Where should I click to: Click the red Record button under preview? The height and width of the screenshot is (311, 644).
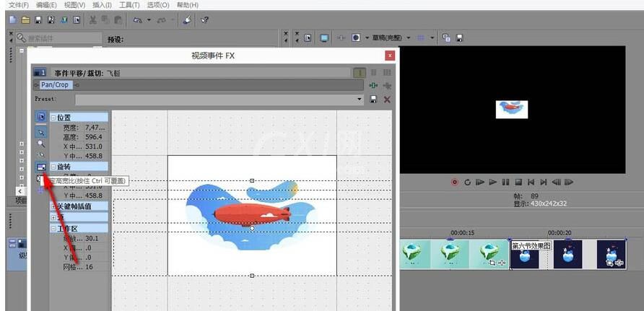coord(455,182)
